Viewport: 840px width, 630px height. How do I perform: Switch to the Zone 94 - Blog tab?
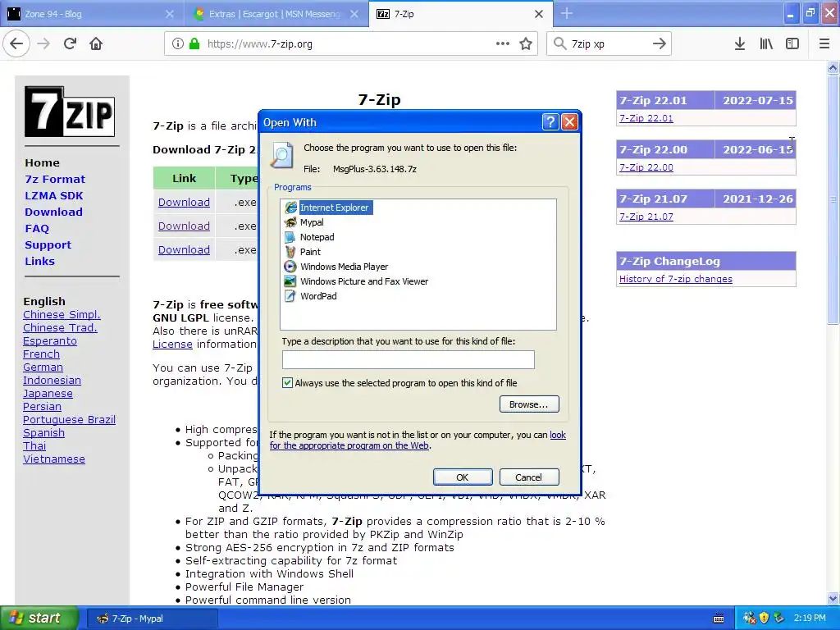point(91,14)
